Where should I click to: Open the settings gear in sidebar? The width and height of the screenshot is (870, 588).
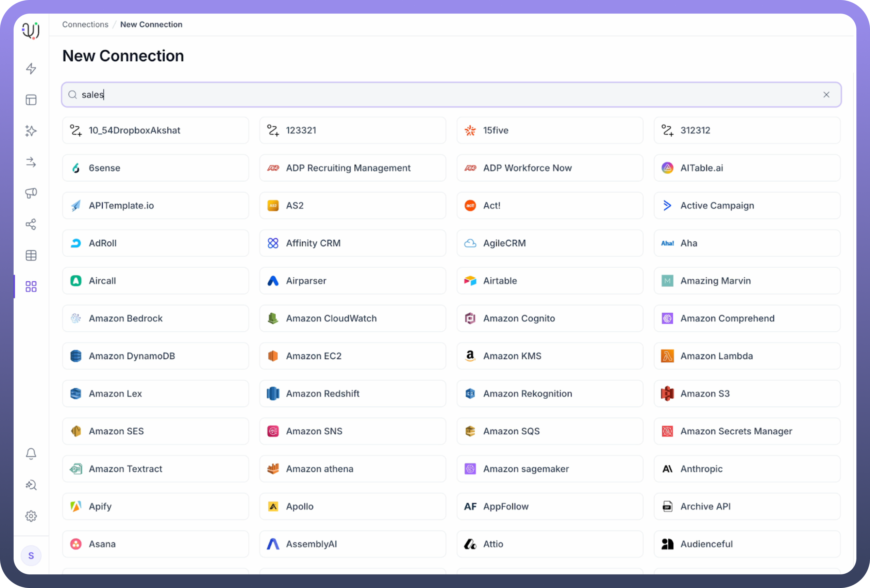pyautogui.click(x=31, y=516)
